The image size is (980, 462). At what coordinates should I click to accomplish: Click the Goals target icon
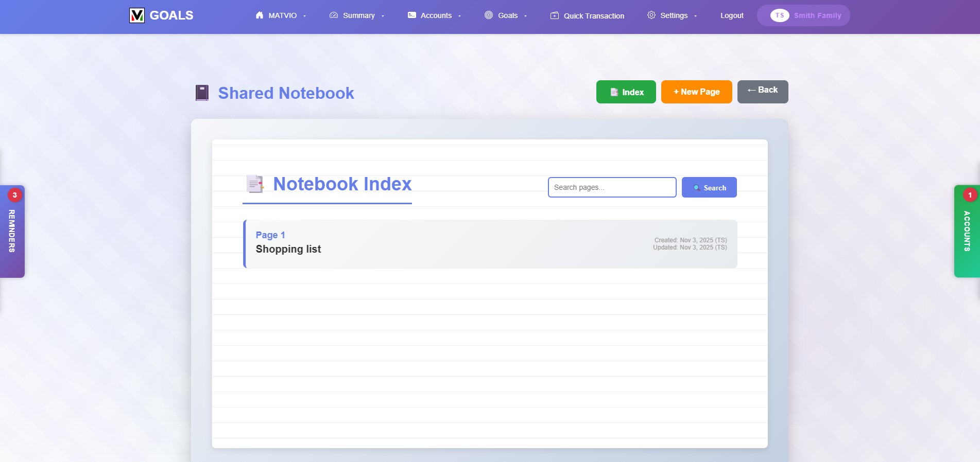pos(489,15)
